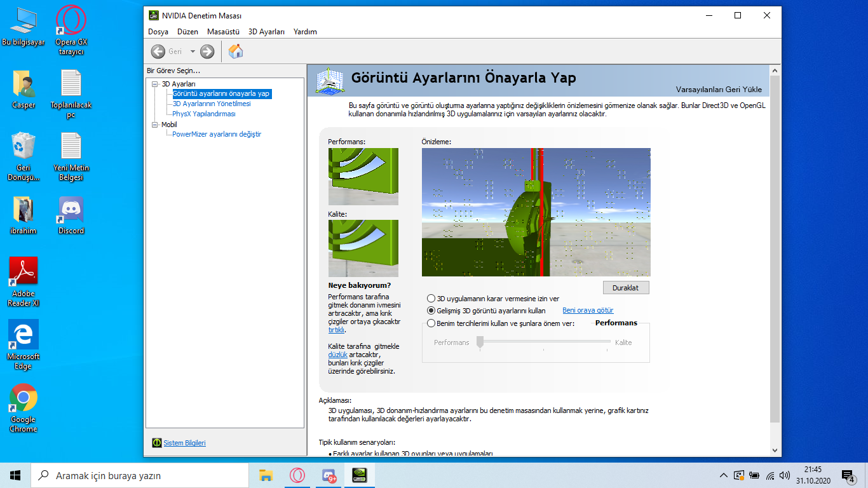Select Discord desktop shortcut
Viewport: 868px width, 488px height.
[71, 215]
